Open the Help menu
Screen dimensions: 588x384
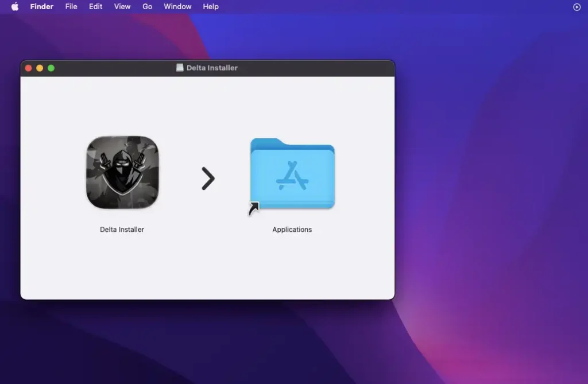(x=211, y=7)
